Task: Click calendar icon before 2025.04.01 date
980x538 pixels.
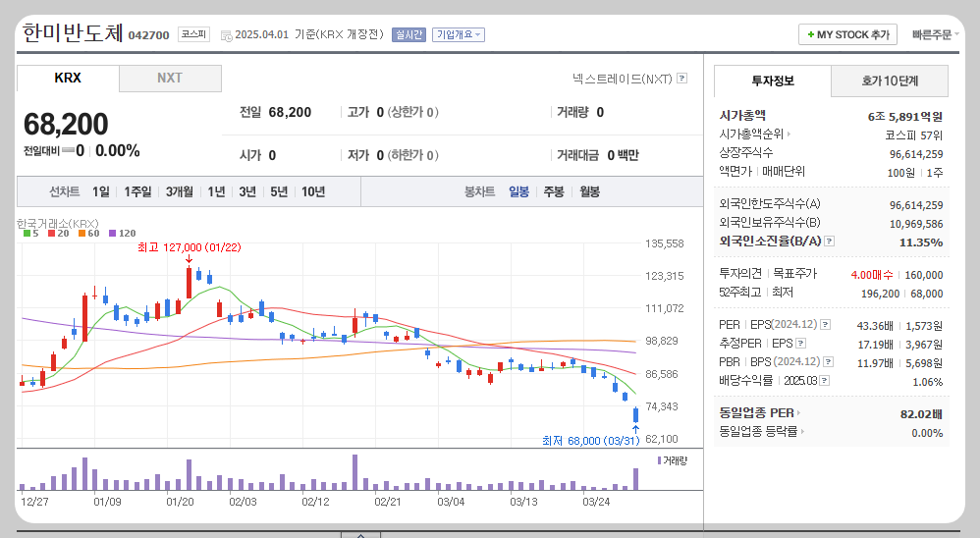Action: point(226,35)
